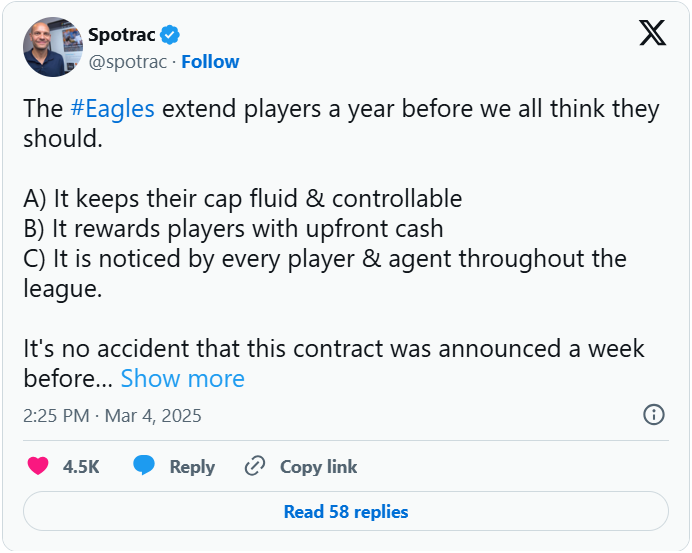Click the 4.5K likes count

(x=81, y=466)
